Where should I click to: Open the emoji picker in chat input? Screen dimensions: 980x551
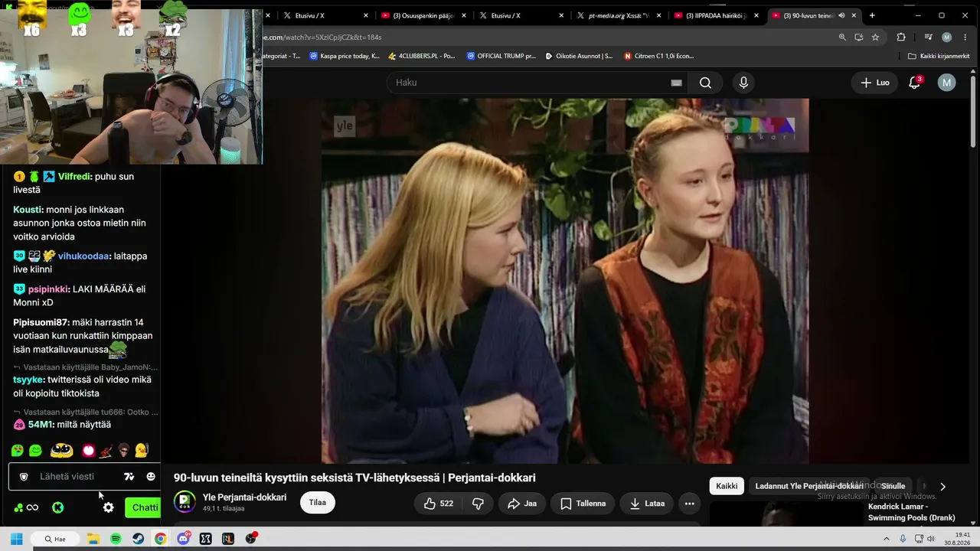(x=151, y=477)
